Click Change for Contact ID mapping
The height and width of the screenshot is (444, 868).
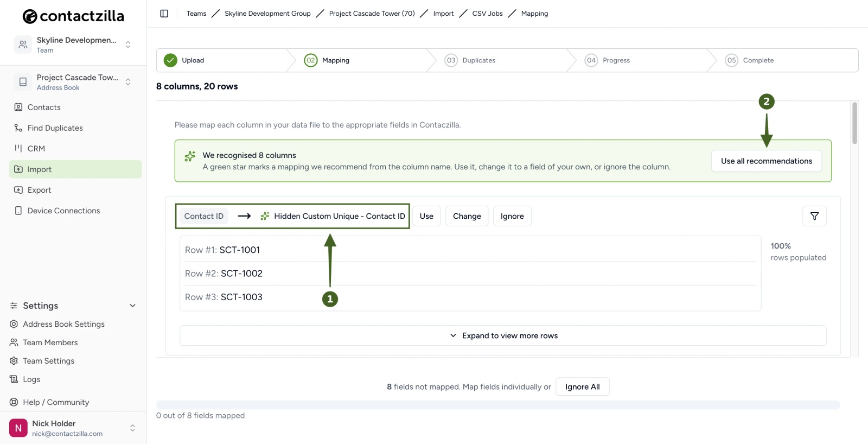[467, 216]
